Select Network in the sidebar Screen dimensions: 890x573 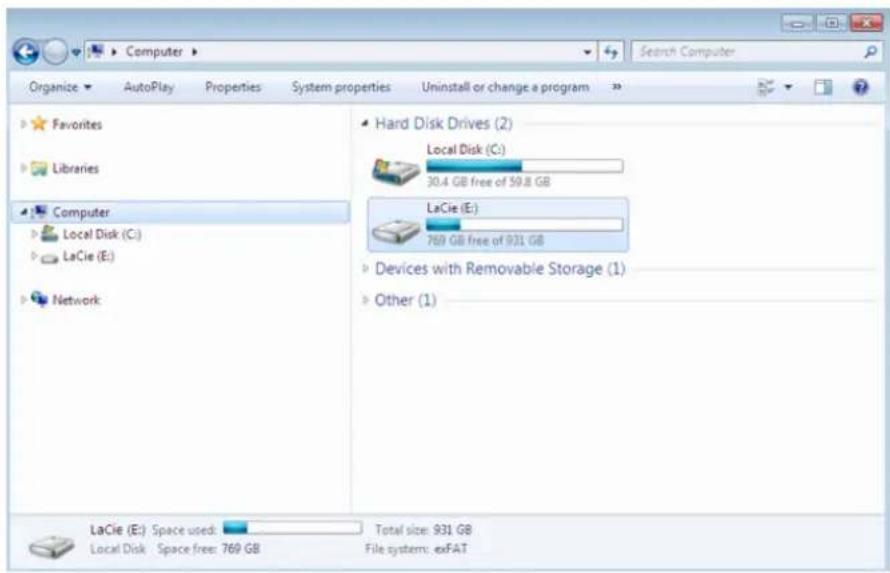pyautogui.click(x=76, y=300)
